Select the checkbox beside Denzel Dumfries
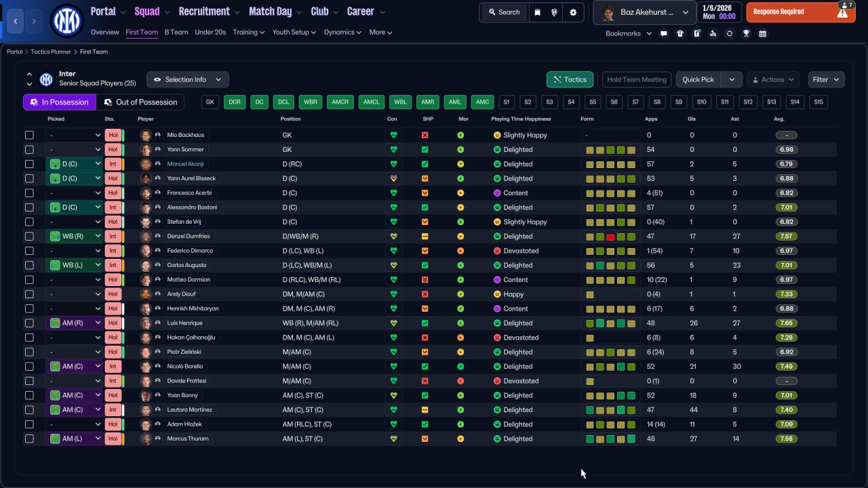 pos(29,237)
